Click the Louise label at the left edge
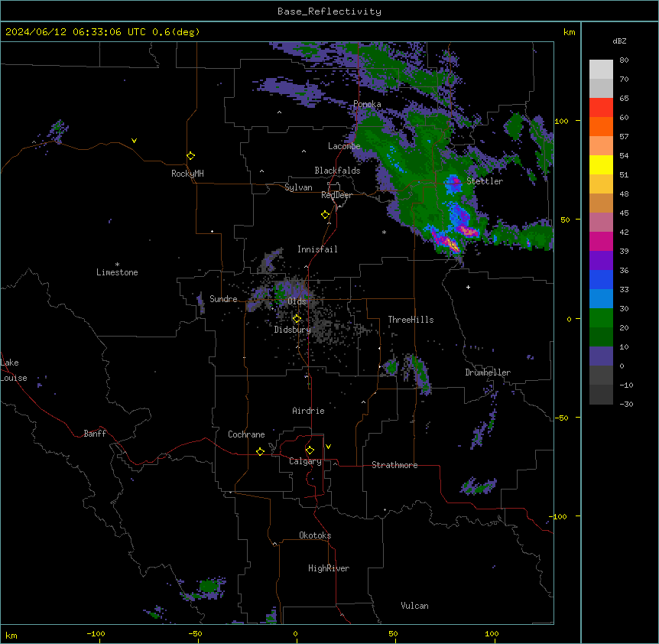This screenshot has width=659, height=644. (x=14, y=378)
